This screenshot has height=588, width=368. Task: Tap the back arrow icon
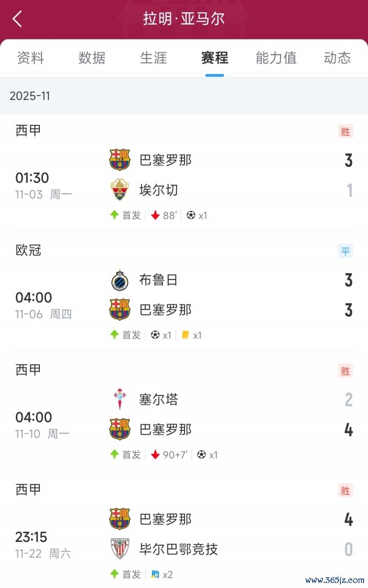(17, 19)
